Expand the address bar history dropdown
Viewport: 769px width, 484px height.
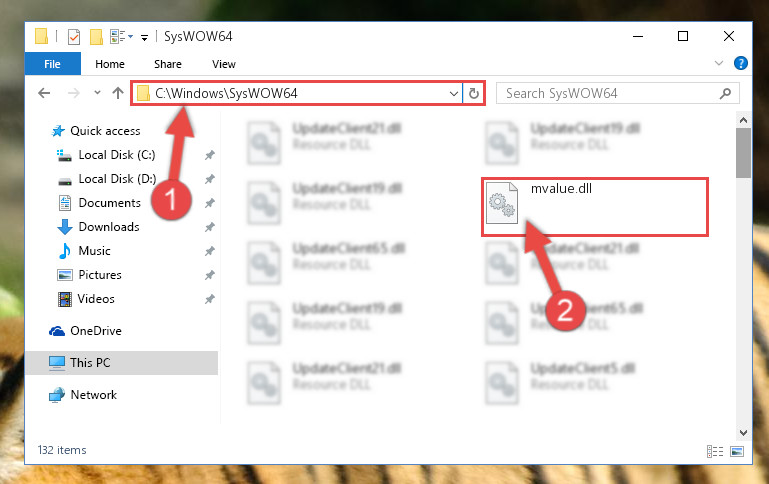point(454,93)
